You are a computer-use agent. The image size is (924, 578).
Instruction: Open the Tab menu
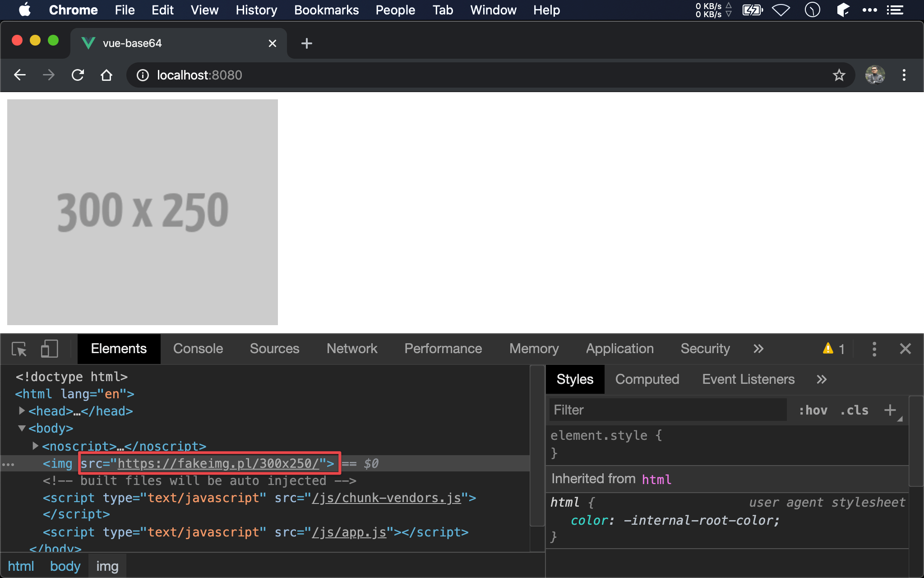point(443,10)
